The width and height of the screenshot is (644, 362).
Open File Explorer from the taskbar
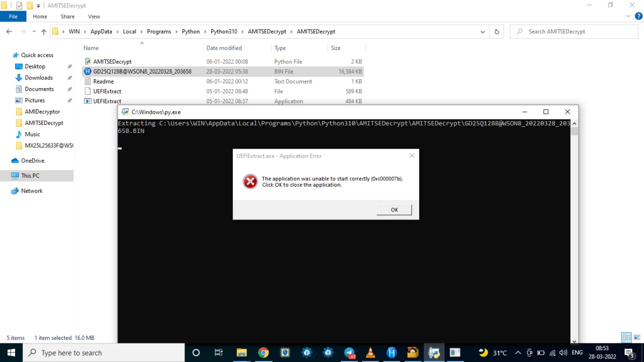click(242, 352)
